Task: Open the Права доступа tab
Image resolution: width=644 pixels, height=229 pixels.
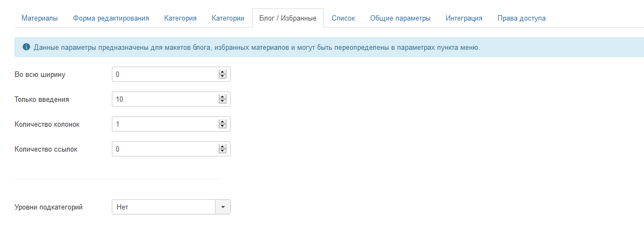Action: [x=521, y=18]
